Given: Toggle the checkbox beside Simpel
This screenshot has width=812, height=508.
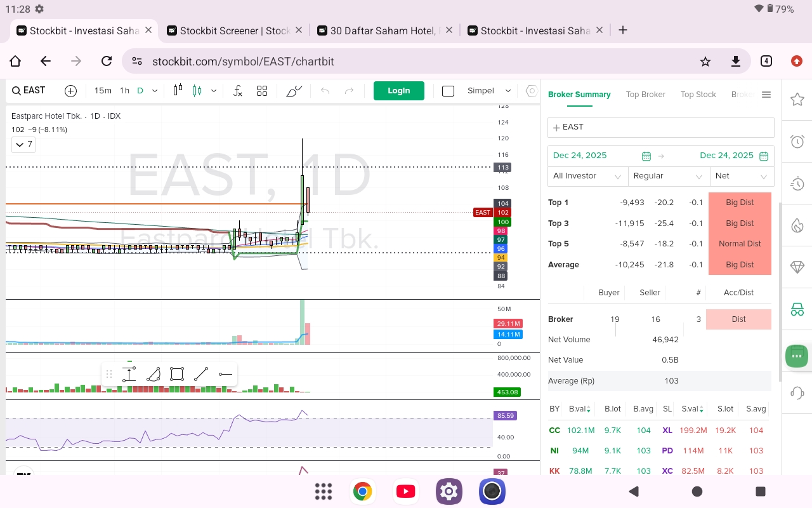Looking at the screenshot, I should (x=448, y=91).
